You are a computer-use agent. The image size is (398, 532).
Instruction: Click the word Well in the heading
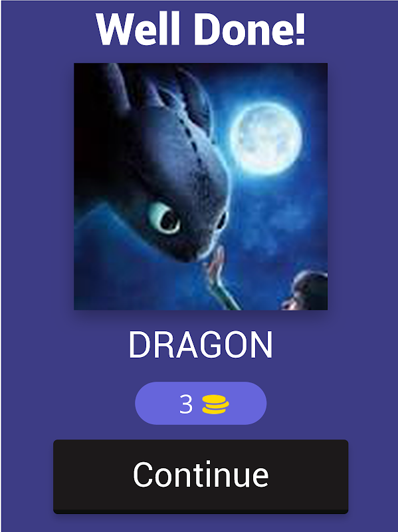click(x=138, y=29)
